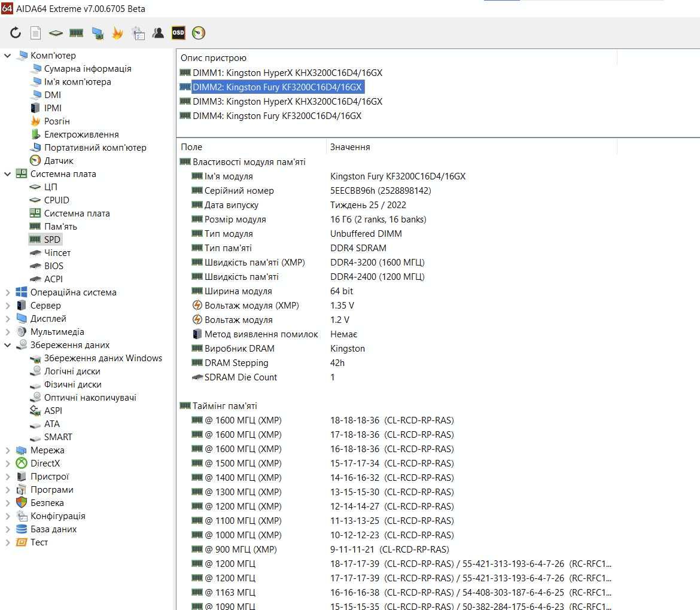
Task: Select the CPUID tree item
Action: (x=56, y=200)
